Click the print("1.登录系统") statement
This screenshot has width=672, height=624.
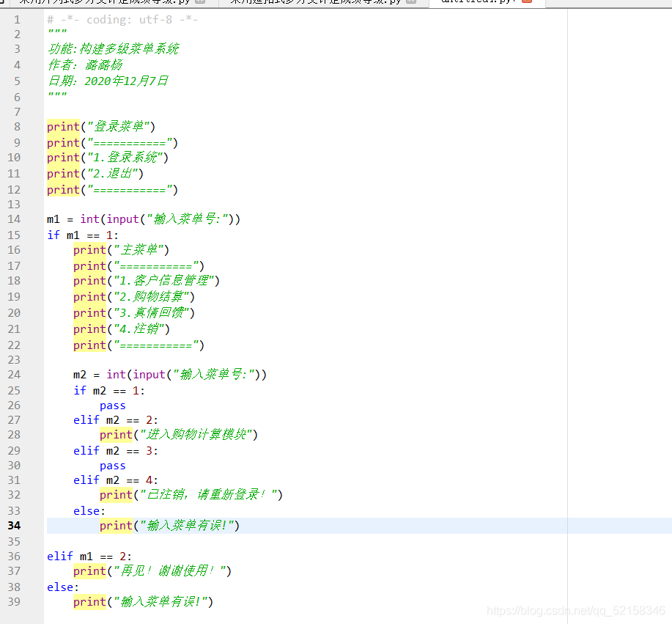pos(108,158)
